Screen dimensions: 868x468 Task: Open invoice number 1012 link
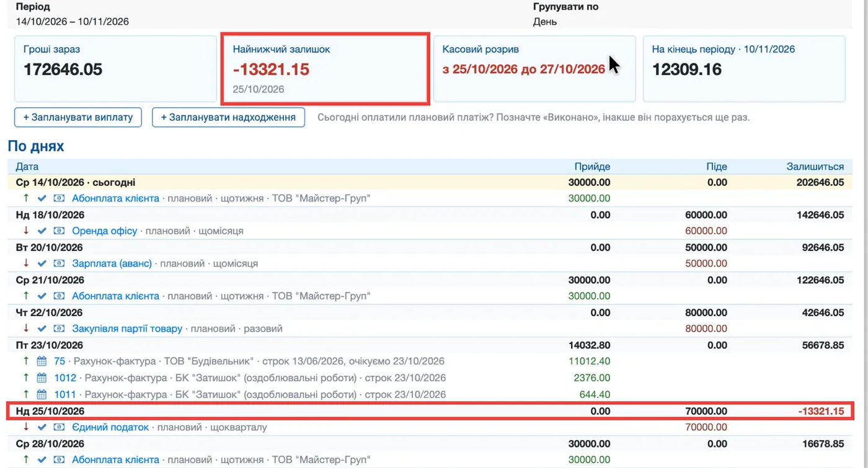click(65, 377)
